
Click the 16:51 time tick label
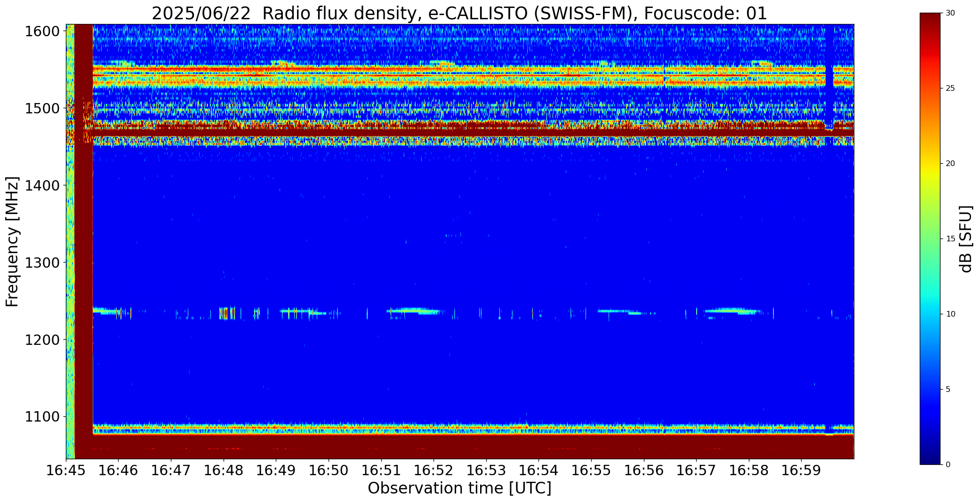381,470
